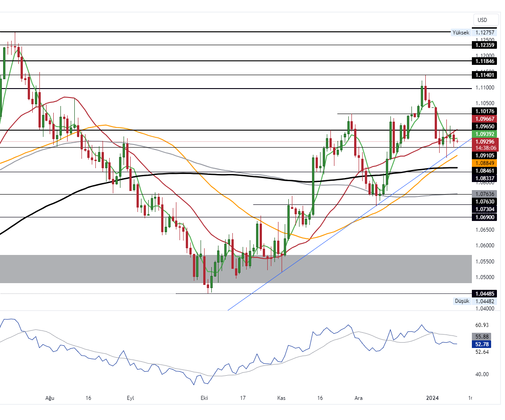Select the green 1.09392 moving average label

(485, 134)
